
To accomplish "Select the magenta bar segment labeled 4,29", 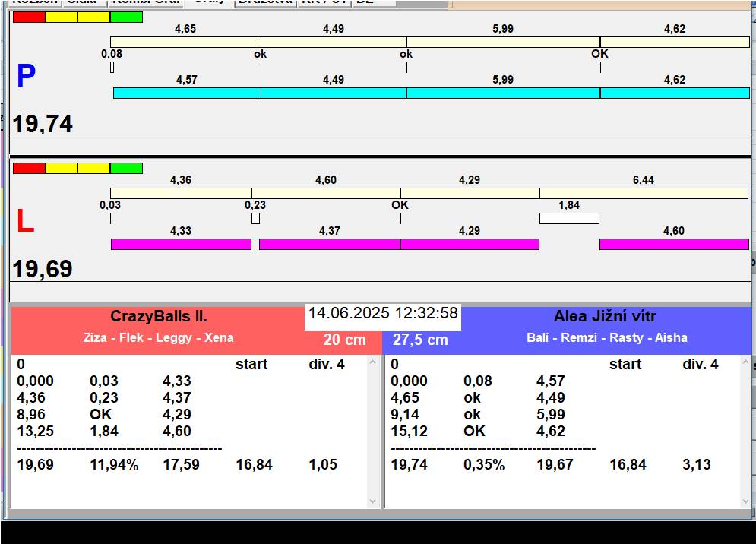I will (470, 244).
